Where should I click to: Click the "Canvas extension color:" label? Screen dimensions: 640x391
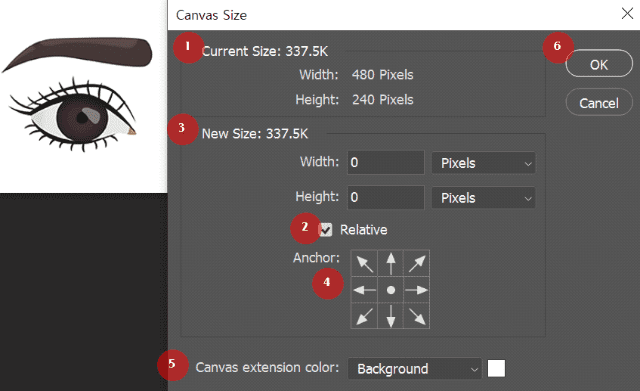click(267, 367)
